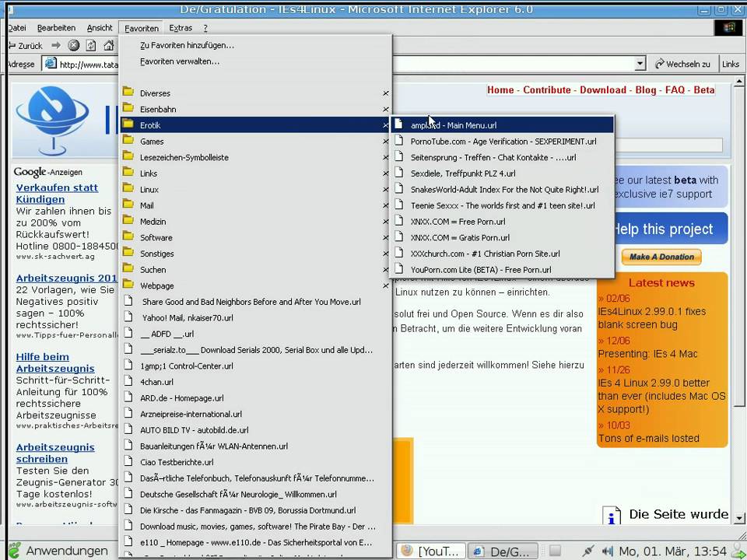Click the Anwendungen launcher icon

click(14, 551)
